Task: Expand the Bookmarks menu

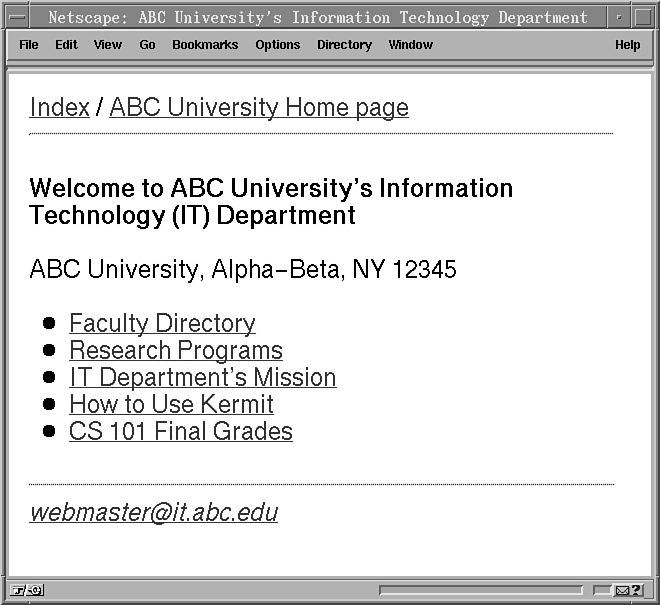Action: [205, 45]
